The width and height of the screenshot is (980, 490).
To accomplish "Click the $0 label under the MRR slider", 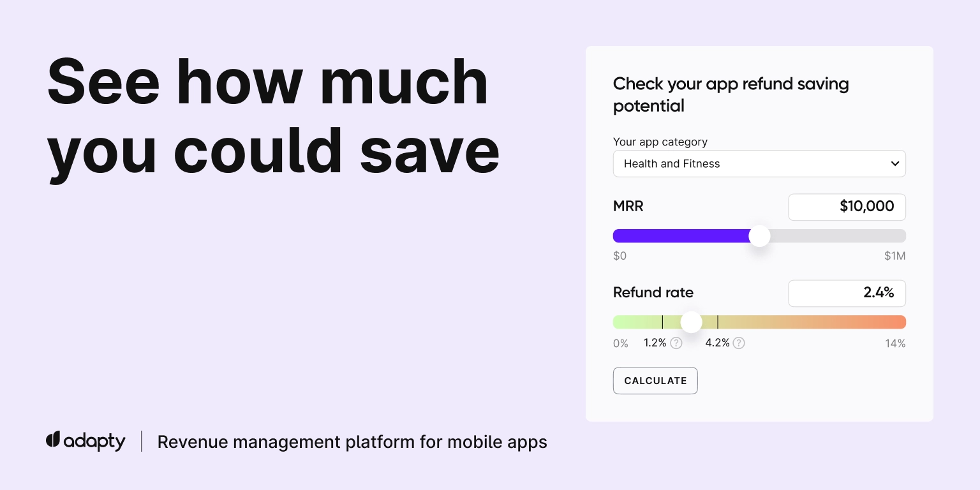I will point(620,255).
